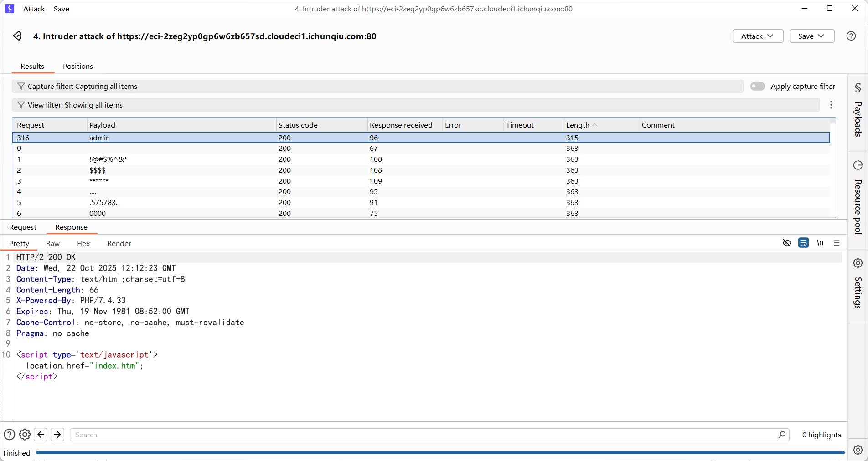Toggle the \n non-printable characters display

820,243
